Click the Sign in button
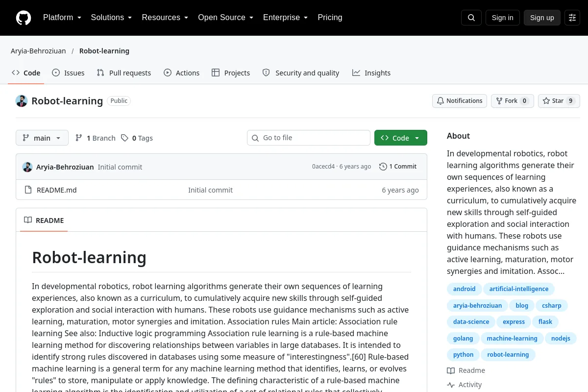 coord(502,18)
